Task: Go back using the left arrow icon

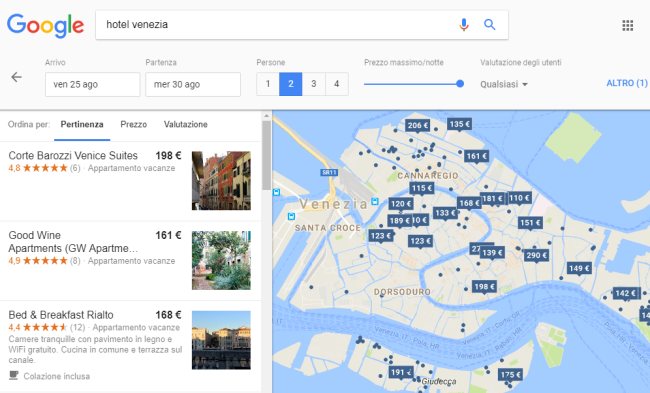Action: pos(16,77)
